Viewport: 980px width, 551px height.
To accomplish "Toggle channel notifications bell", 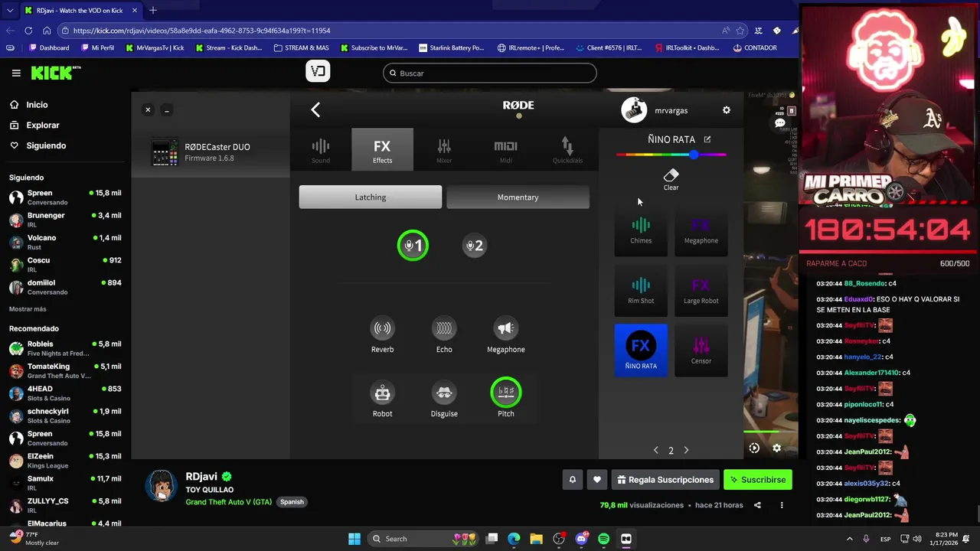I will pyautogui.click(x=572, y=480).
